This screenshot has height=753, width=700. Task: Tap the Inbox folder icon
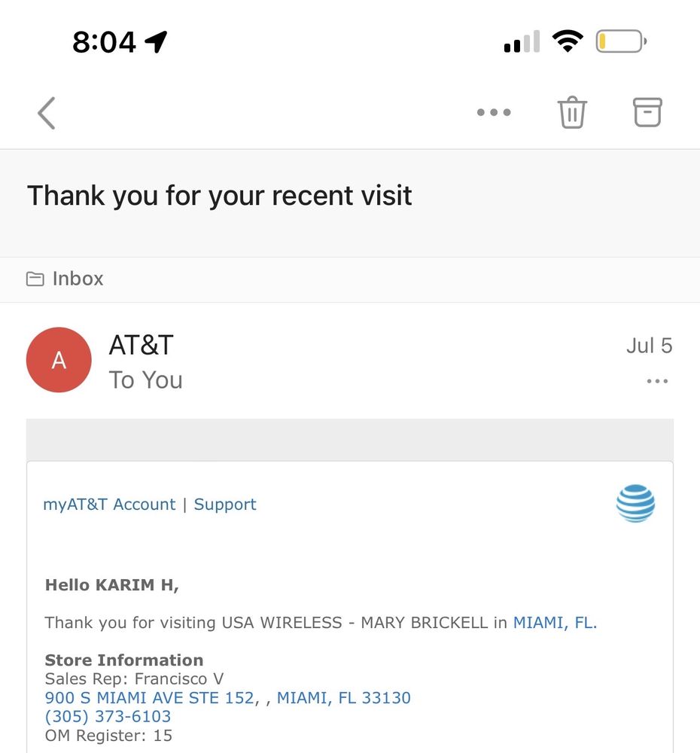point(35,279)
